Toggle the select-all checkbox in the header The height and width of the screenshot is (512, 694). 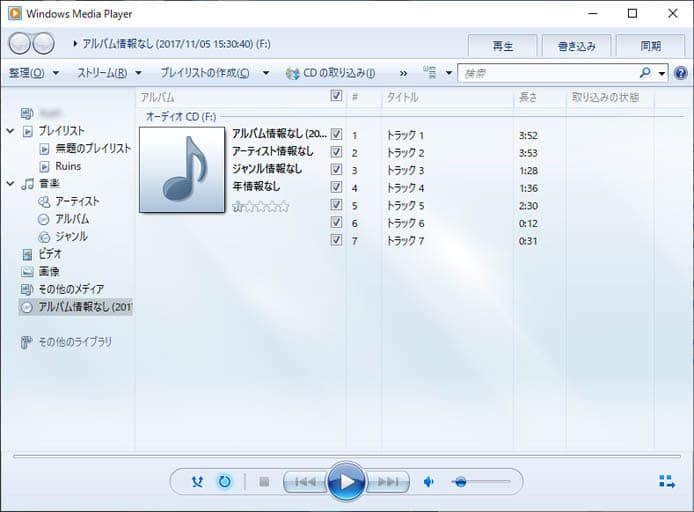click(x=336, y=96)
